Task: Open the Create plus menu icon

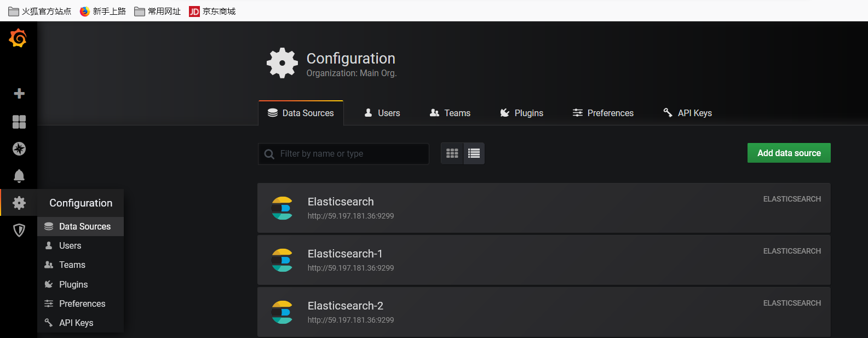Action: pos(19,94)
